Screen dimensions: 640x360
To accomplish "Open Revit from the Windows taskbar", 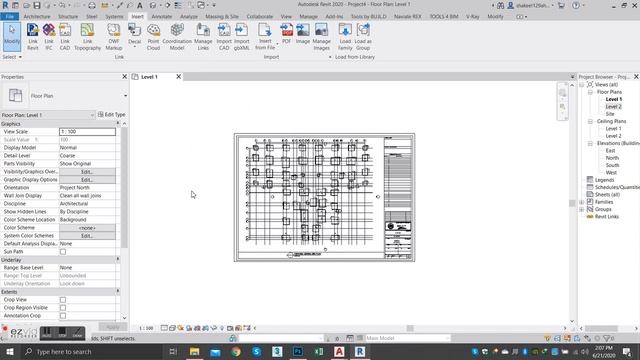I will [x=360, y=351].
